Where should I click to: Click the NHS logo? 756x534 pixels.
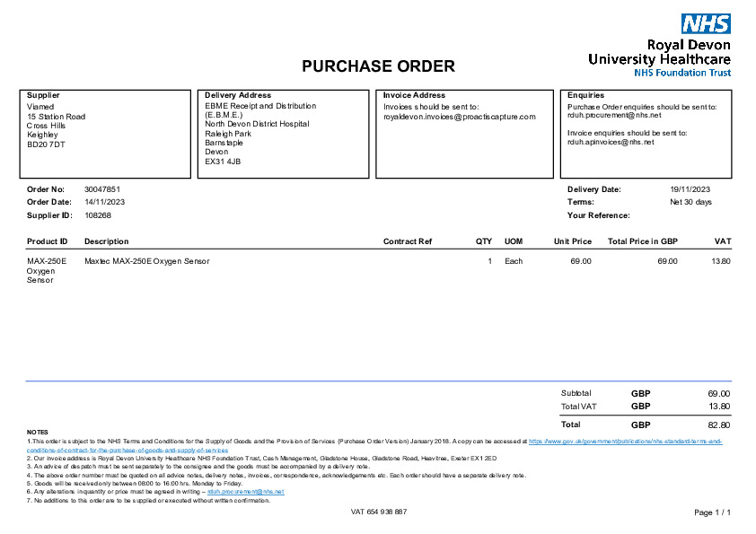pyautogui.click(x=706, y=24)
